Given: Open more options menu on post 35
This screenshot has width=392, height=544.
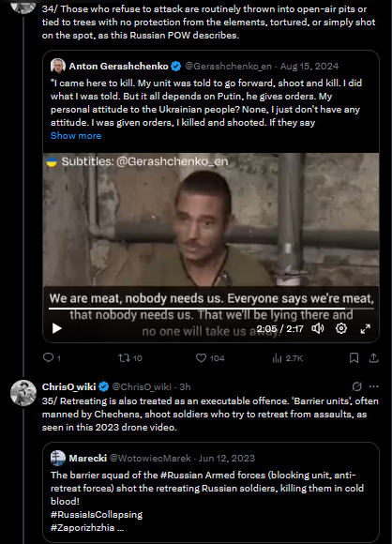Looking at the screenshot, I should (x=374, y=386).
